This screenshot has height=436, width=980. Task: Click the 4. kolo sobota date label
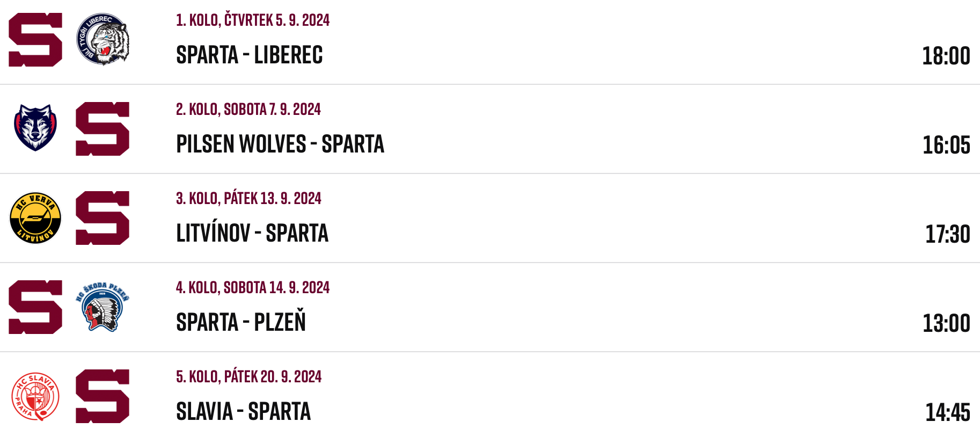click(x=253, y=287)
